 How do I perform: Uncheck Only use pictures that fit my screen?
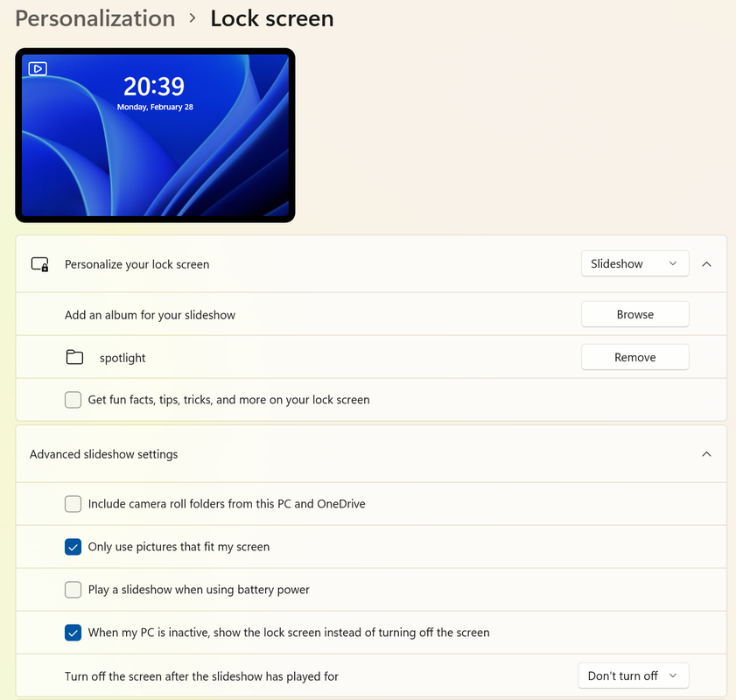73,547
